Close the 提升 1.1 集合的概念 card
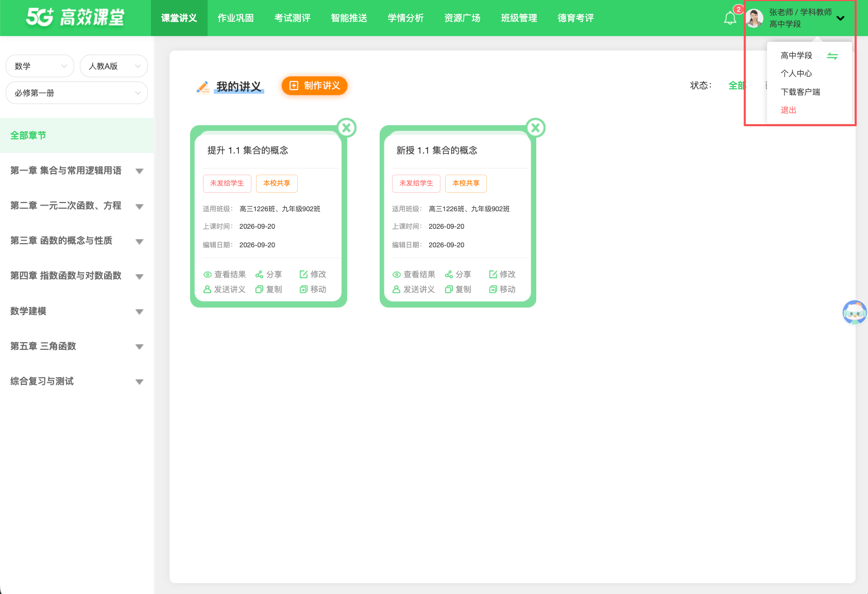This screenshot has width=868, height=594. tap(347, 128)
